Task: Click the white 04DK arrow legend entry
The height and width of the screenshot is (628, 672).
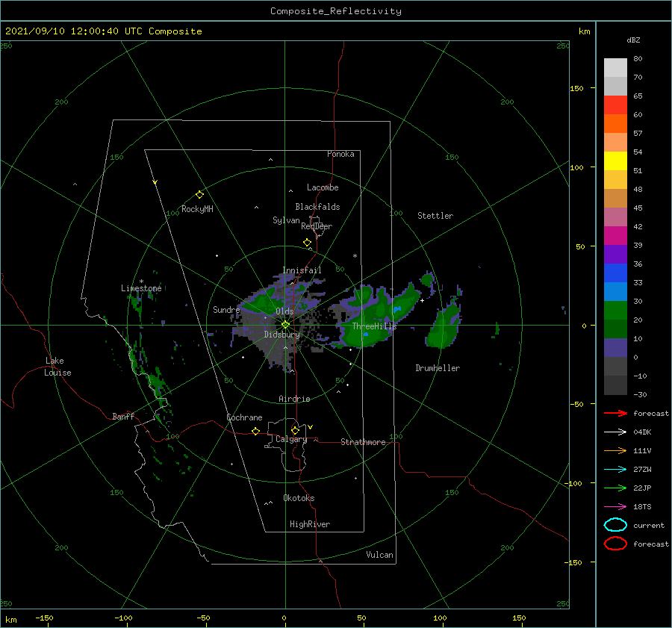Action: tap(615, 432)
